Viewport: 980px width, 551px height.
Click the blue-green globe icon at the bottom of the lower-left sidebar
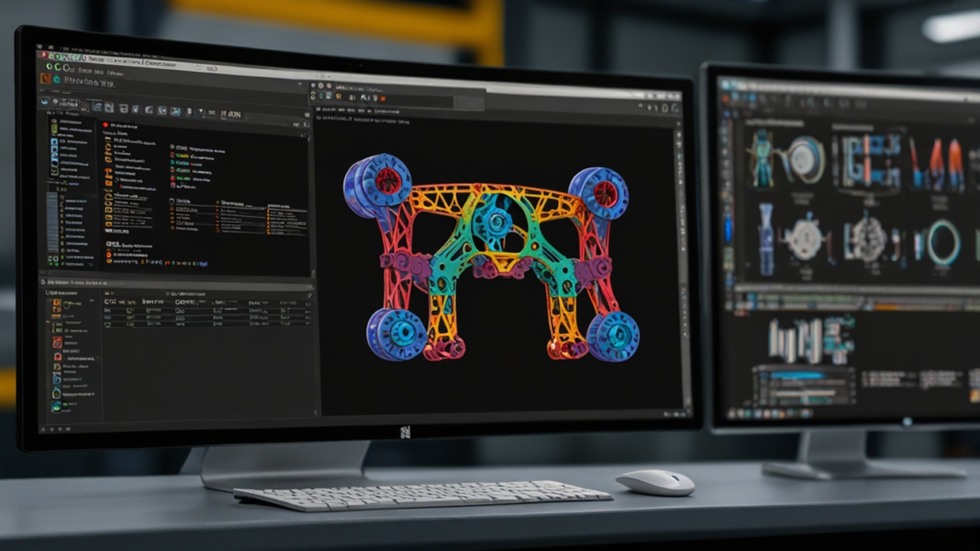click(56, 406)
